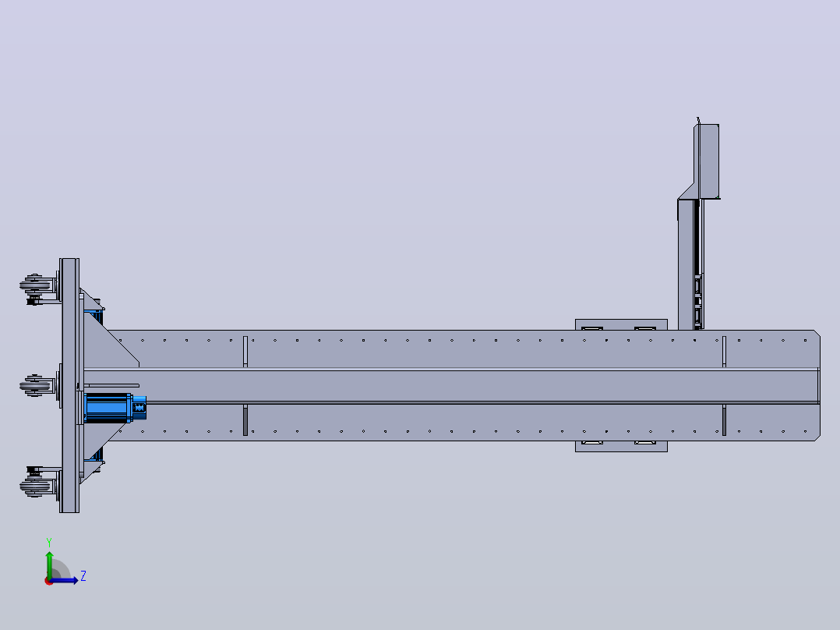Click the "Y" axis label text
840x630 pixels.
tap(49, 543)
